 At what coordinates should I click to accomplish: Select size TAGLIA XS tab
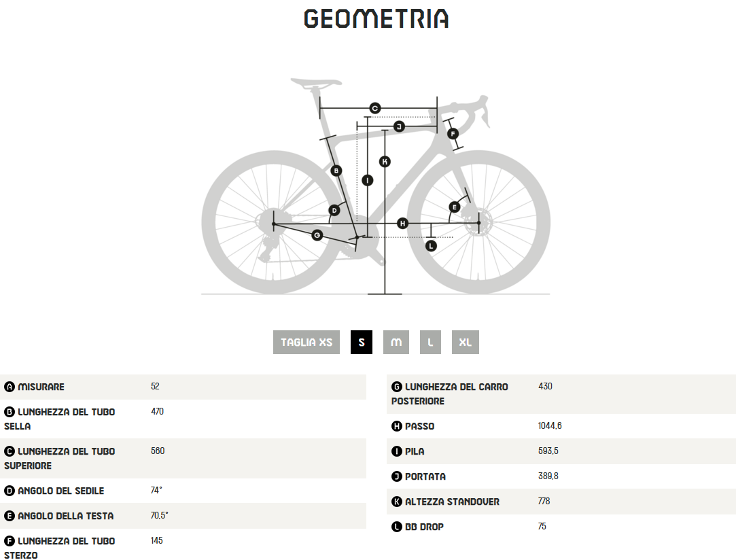[306, 342]
